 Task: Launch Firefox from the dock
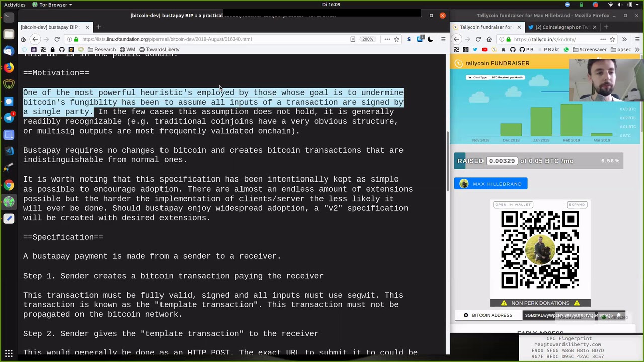[9, 67]
